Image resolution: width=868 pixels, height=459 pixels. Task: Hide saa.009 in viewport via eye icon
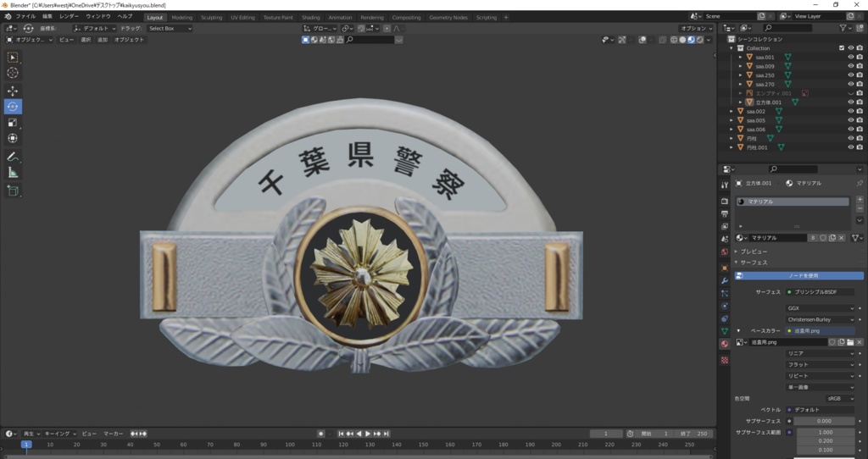click(x=851, y=66)
